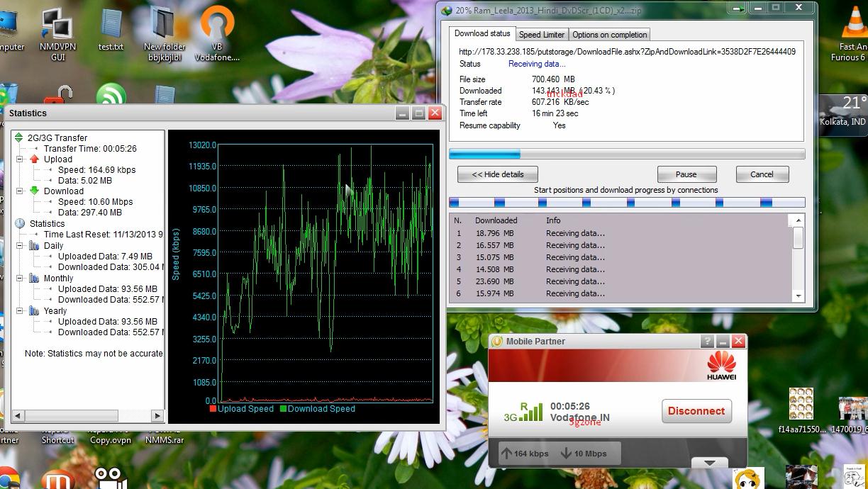Open the green wifi-signal desktop icon
This screenshot has height=489, width=868.
111,95
